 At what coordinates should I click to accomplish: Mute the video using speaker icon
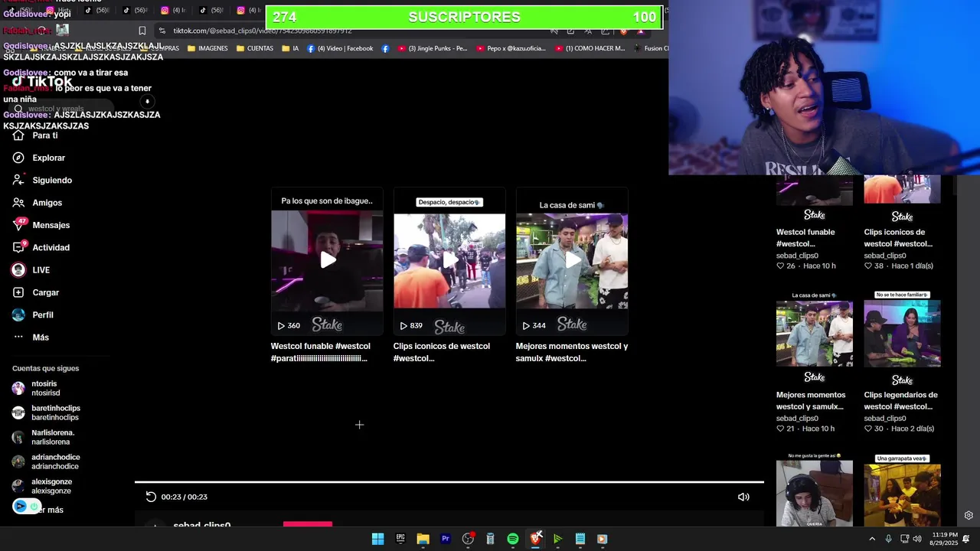(x=743, y=497)
